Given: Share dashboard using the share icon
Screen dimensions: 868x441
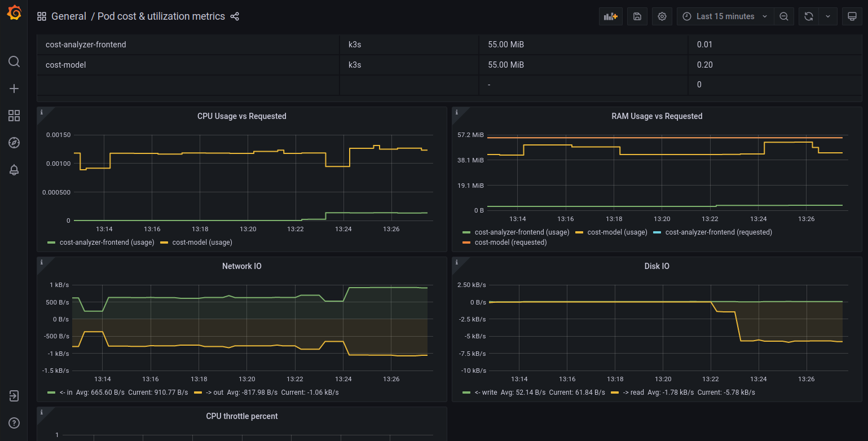Looking at the screenshot, I should (235, 16).
